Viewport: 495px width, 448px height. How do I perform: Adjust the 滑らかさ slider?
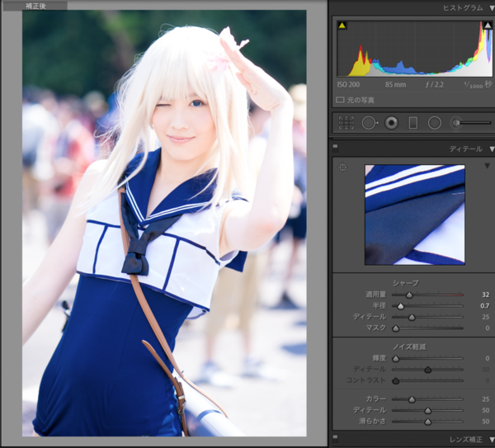427,422
